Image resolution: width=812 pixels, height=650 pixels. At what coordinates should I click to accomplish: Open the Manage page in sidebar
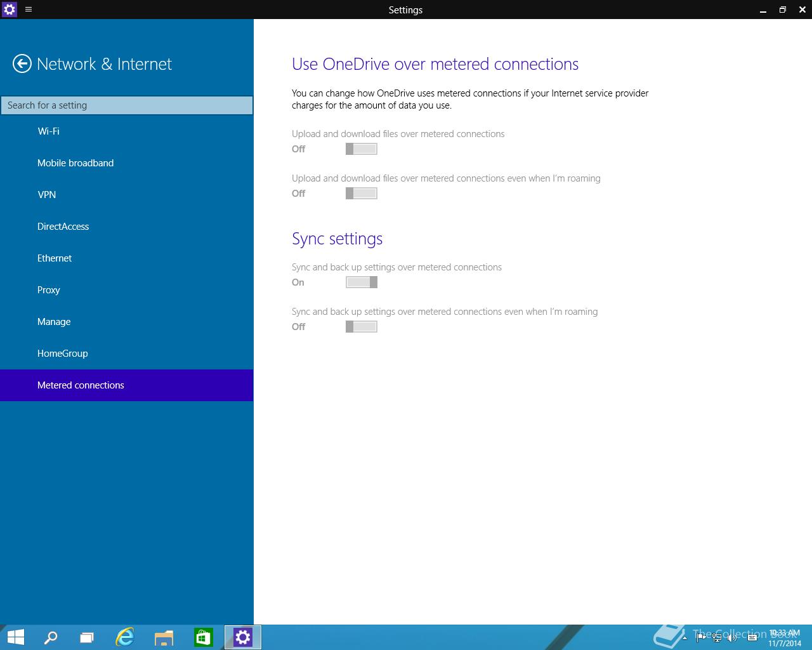click(127, 322)
